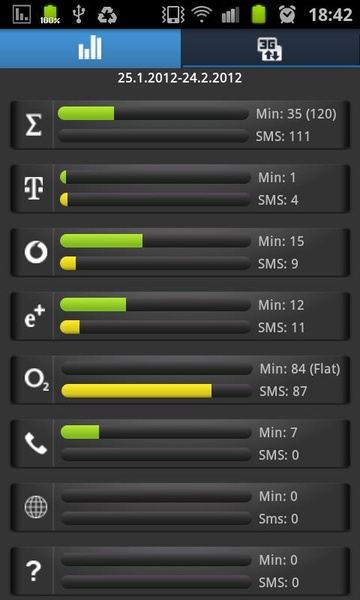Tap the question mark unknown network icon

point(34,571)
